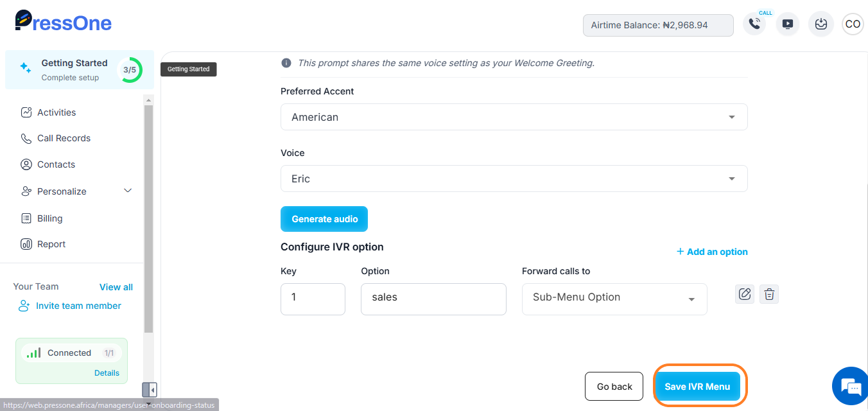868x411 pixels.
Task: Open Call Records in the sidebar
Action: [64, 138]
